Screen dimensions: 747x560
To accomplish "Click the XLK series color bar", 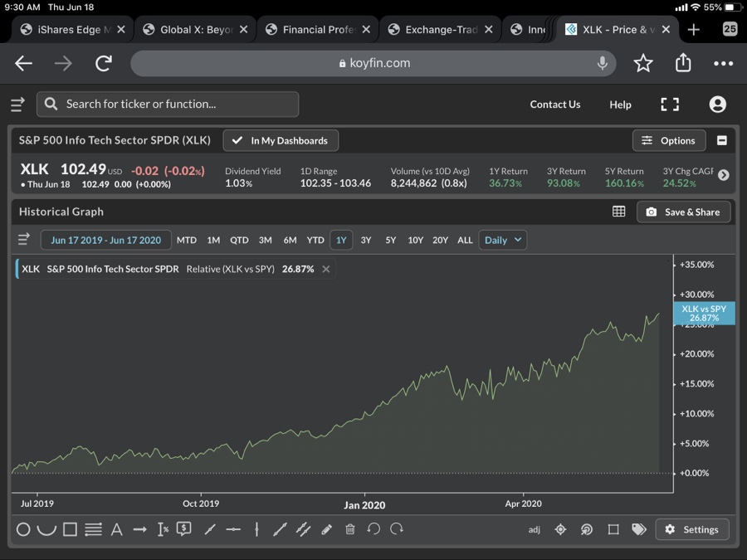I will [x=17, y=269].
